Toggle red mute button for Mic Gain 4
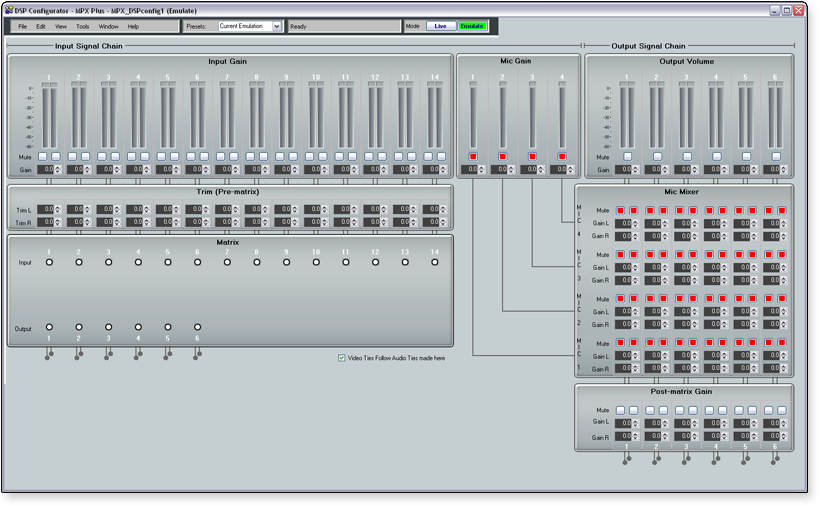This screenshot has width=821, height=505. click(562, 156)
